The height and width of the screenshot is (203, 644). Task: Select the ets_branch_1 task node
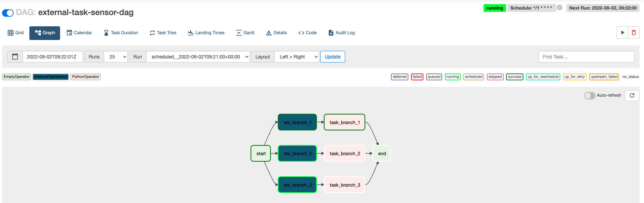[297, 122]
